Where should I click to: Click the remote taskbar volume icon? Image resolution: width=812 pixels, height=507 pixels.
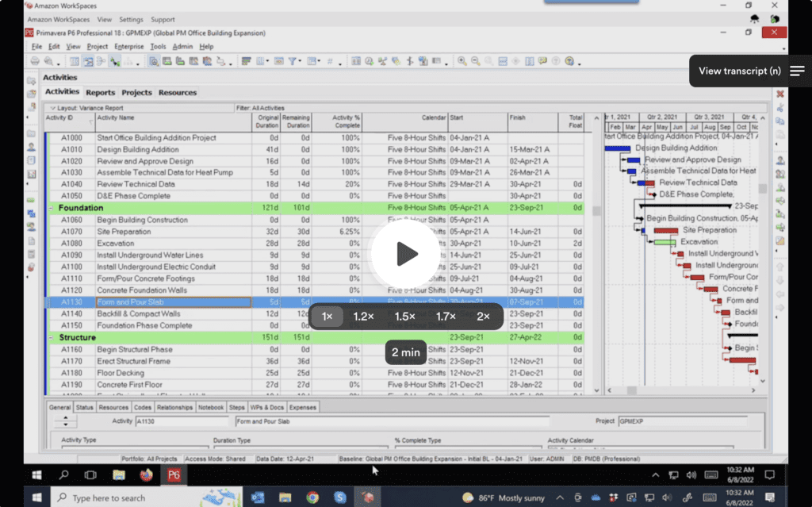(691, 474)
